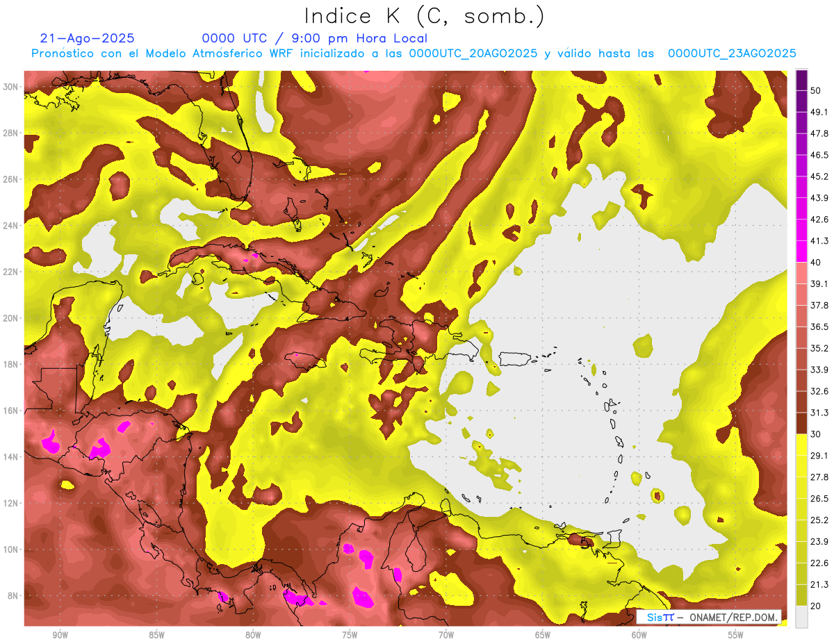Click the "23.9" colorbar label
Viewport: 834px width, 644px height.
819,542
